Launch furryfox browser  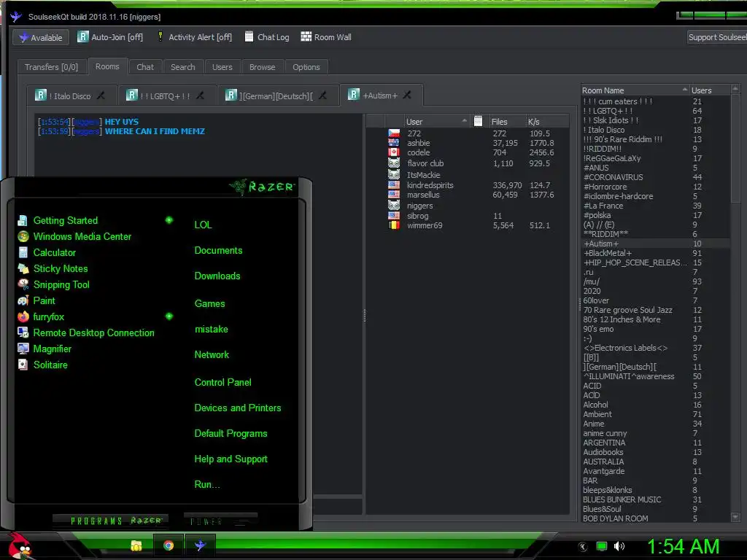click(48, 316)
